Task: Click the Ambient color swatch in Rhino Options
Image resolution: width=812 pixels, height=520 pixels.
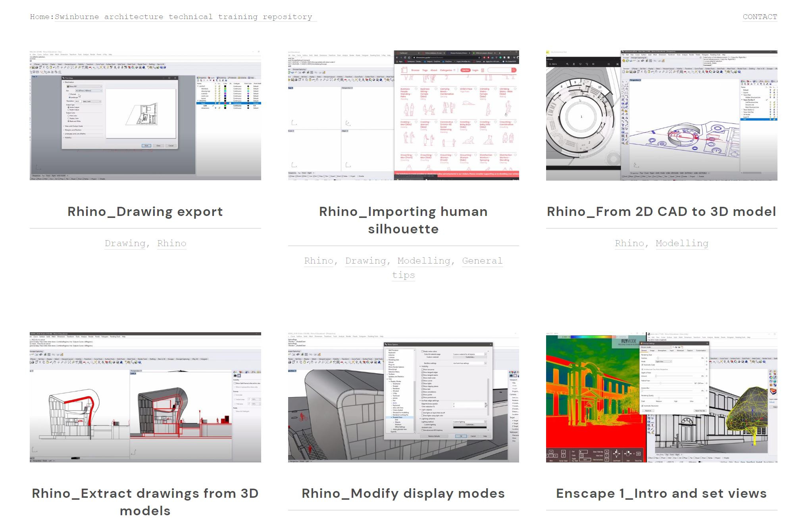Action: point(469,428)
